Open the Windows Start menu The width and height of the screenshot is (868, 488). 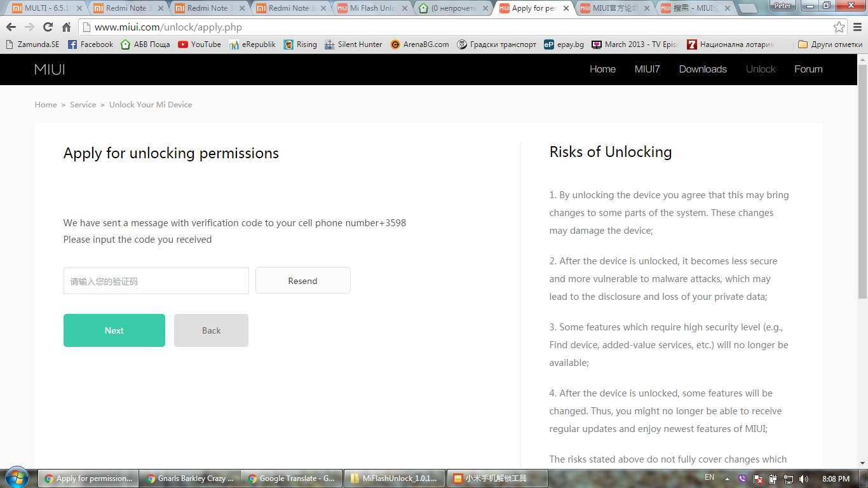click(x=17, y=478)
